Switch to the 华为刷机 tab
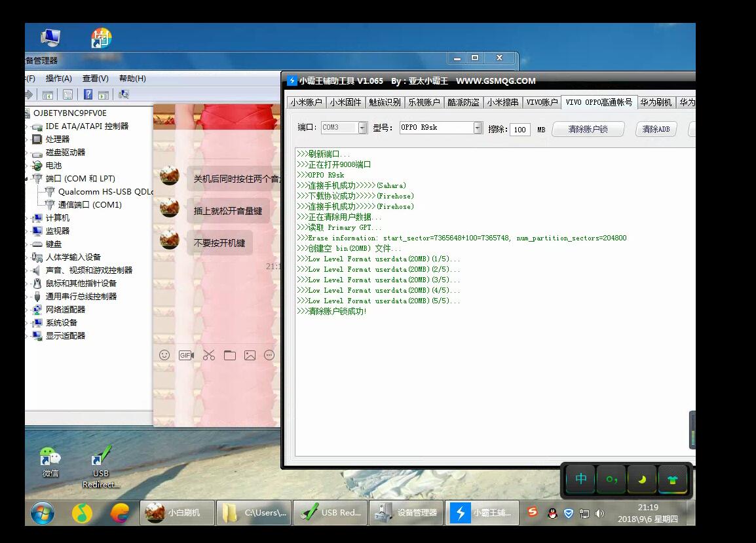This screenshot has width=756, height=543. (656, 102)
